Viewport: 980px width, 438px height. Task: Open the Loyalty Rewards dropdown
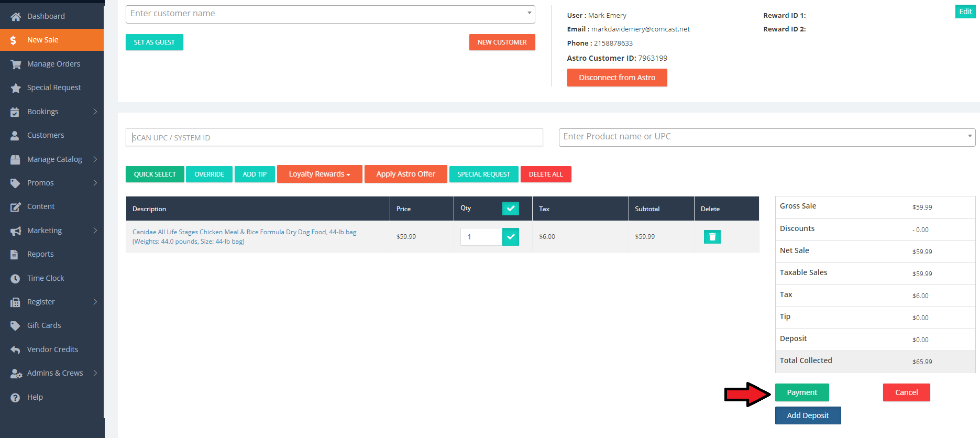click(319, 174)
